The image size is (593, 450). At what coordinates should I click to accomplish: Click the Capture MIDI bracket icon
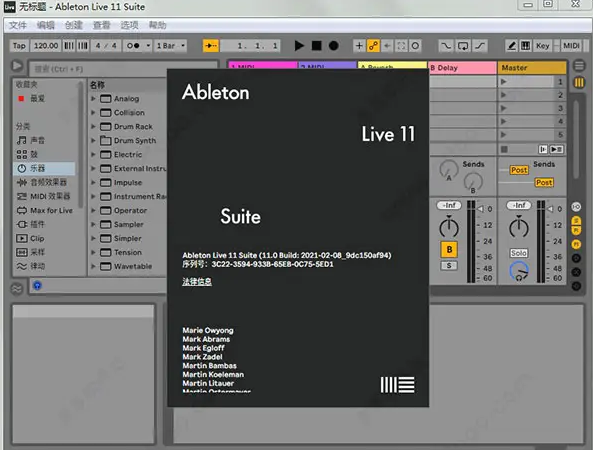click(401, 46)
